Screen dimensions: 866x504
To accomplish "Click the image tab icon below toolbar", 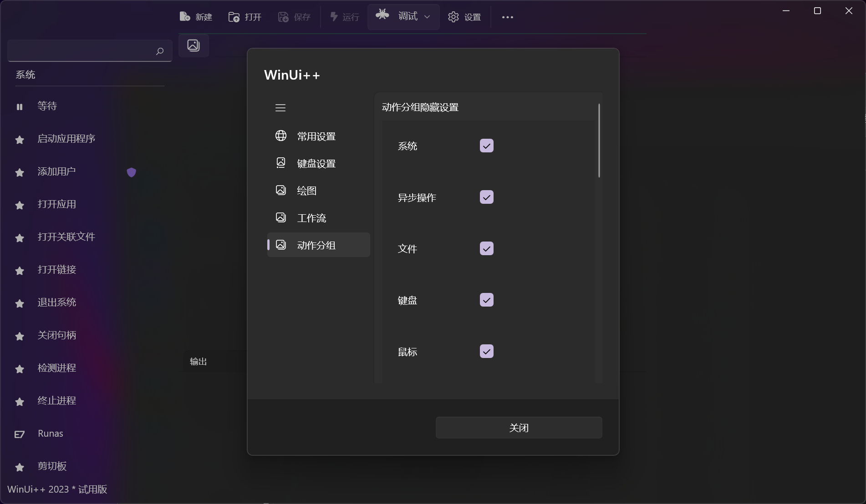I will point(194,45).
